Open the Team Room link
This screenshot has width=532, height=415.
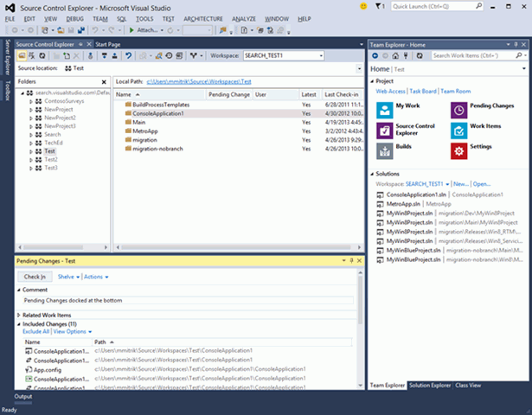[x=456, y=91]
